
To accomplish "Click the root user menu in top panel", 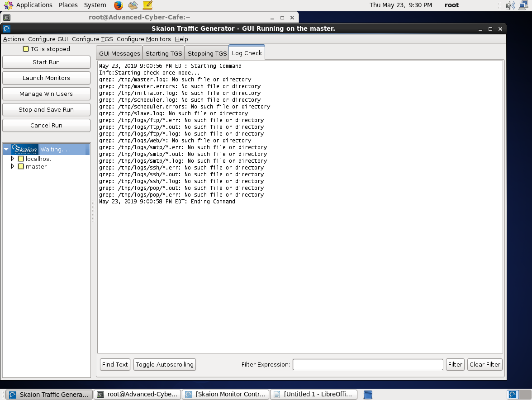I will click(x=451, y=5).
